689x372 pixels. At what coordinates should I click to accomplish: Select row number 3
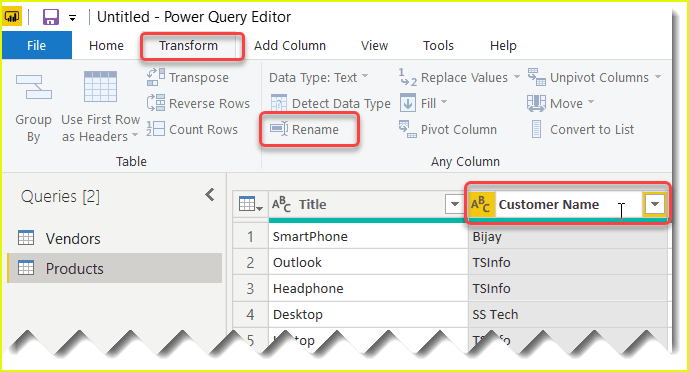[250, 288]
